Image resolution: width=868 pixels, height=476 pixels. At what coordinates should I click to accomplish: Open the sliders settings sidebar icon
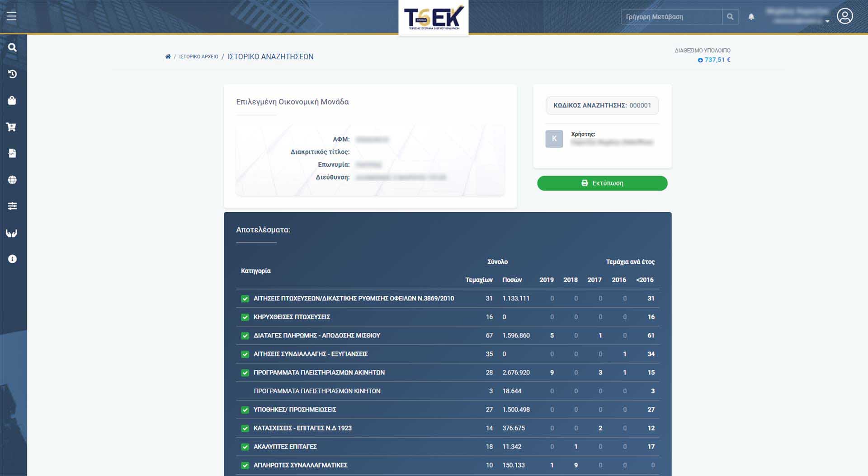pos(12,206)
